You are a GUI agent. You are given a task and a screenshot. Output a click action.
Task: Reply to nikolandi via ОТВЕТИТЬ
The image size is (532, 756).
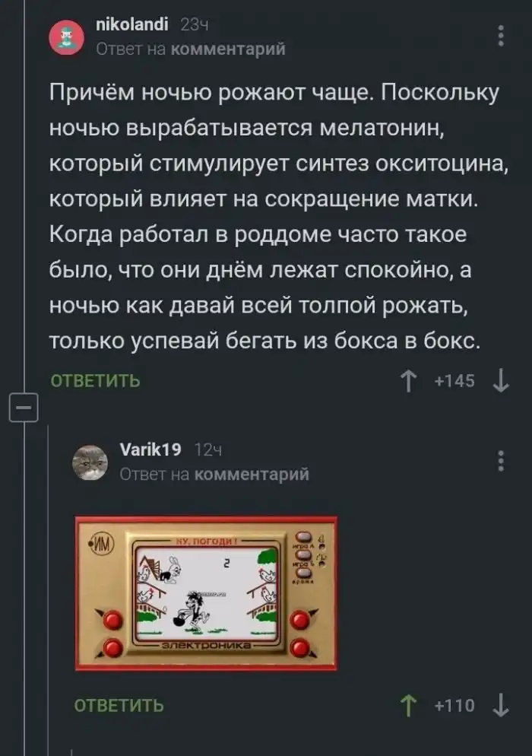click(x=96, y=381)
